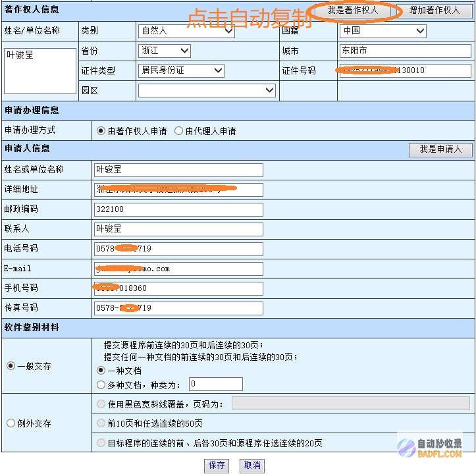Click the 软件鉴别材料 section heading

point(32,328)
